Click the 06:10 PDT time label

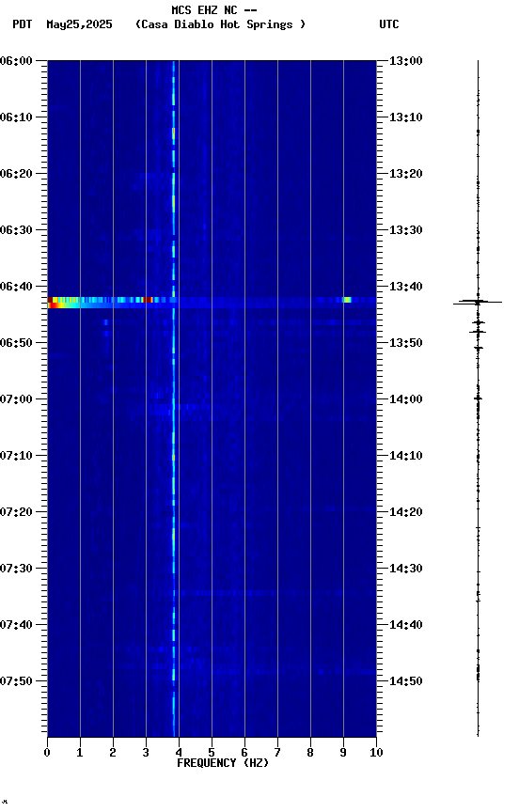pos(16,117)
